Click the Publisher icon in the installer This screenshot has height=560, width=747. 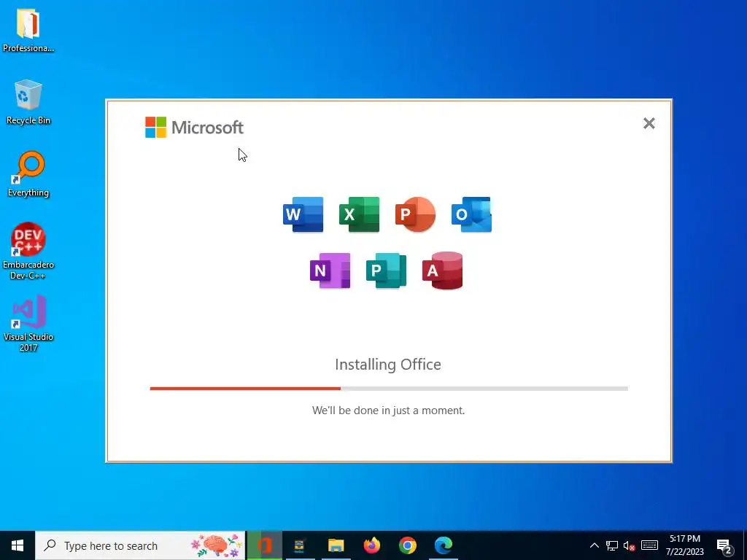point(387,271)
